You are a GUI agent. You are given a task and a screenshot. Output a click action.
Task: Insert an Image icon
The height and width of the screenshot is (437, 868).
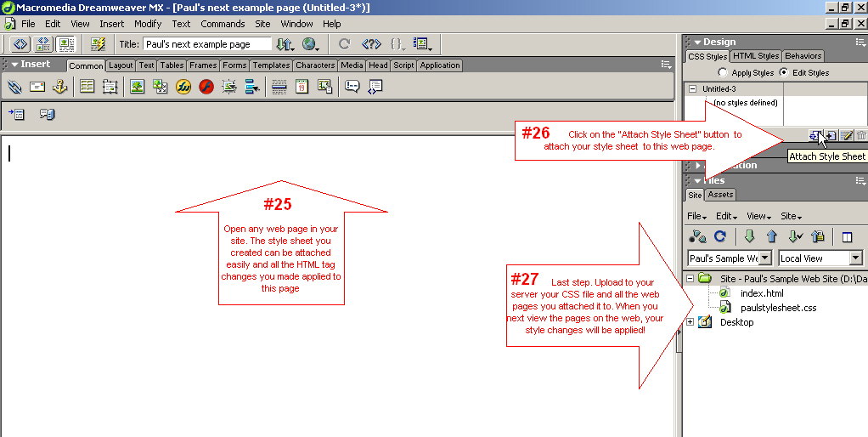tap(138, 87)
